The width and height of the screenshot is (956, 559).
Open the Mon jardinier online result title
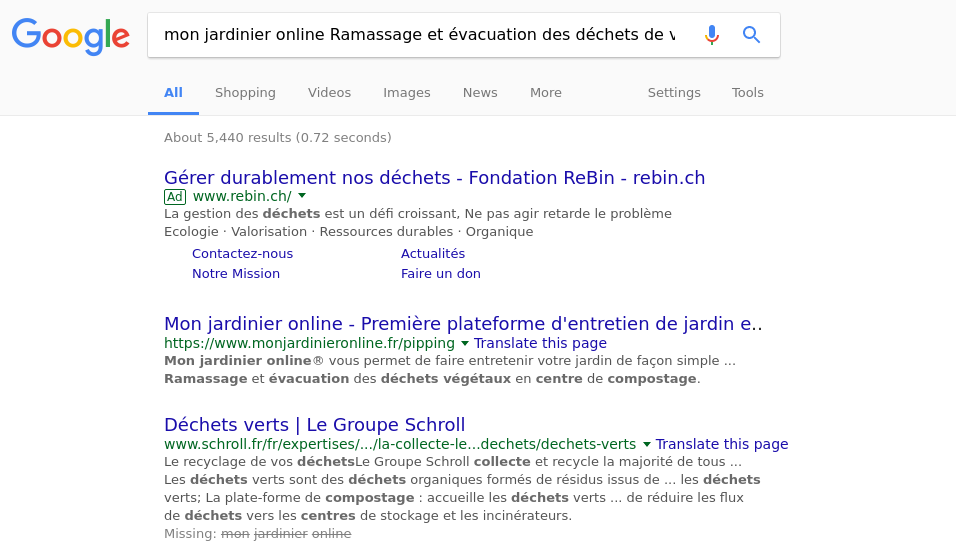tap(463, 324)
